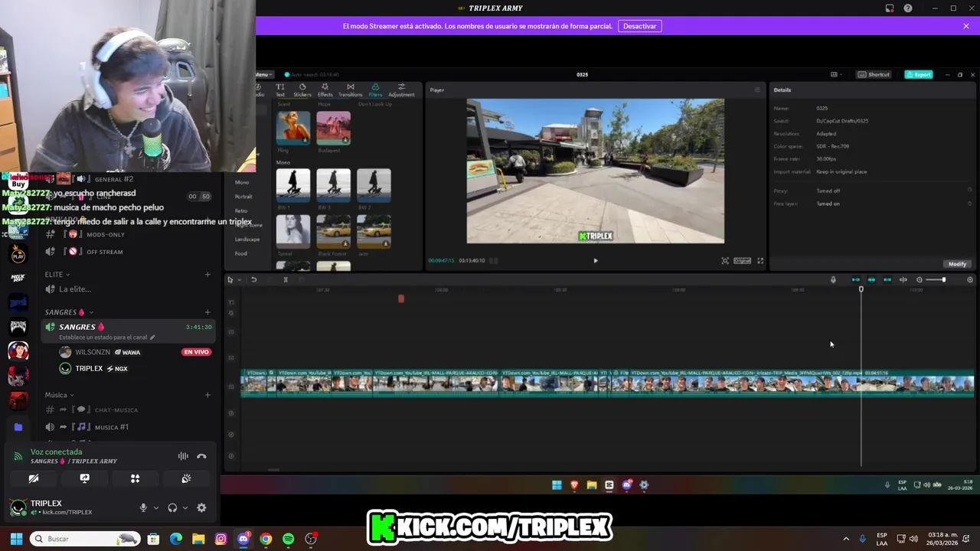The width and height of the screenshot is (980, 551).
Task: Play the video in CapCut player
Action: [x=596, y=260]
